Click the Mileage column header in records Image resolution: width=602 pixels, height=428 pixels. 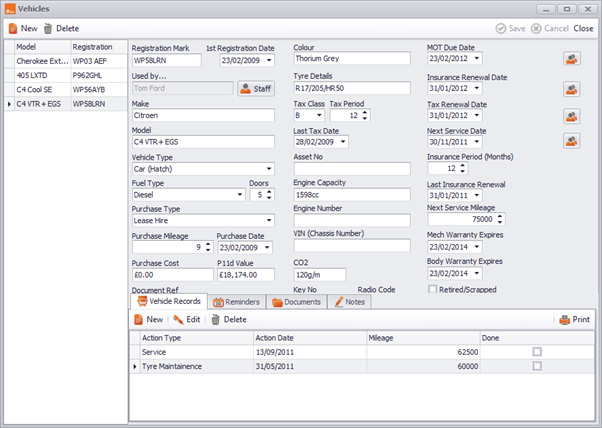(x=423, y=338)
